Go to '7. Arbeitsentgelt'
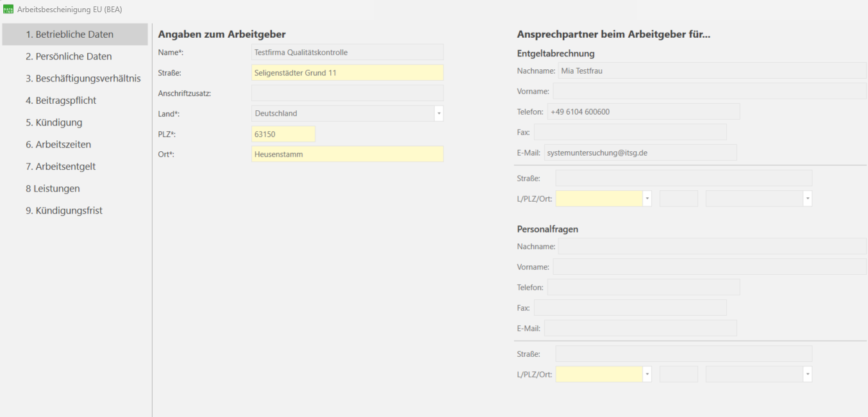 61,166
